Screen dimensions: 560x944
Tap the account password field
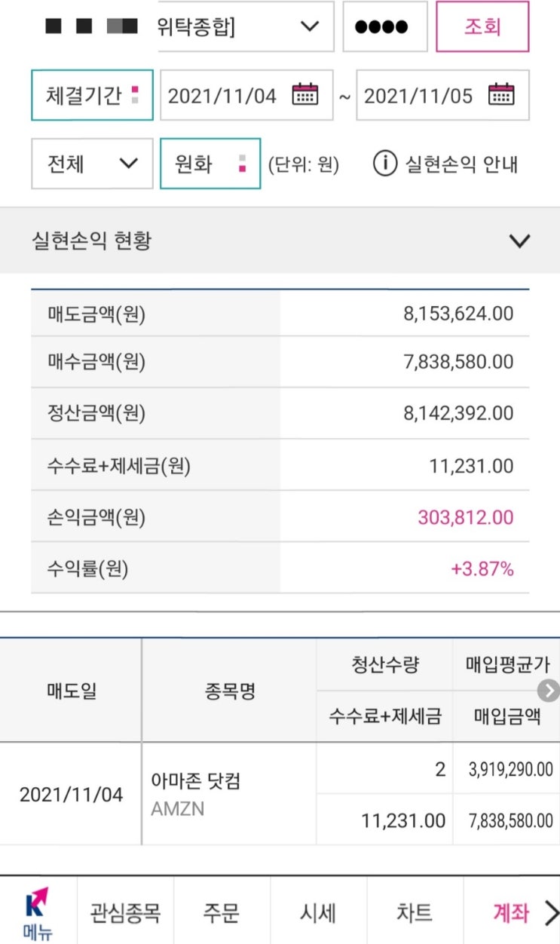[x=385, y=26]
